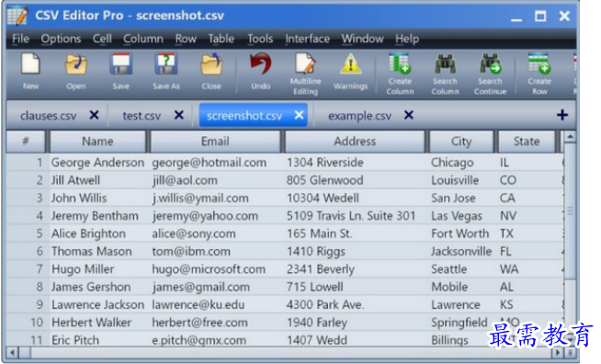The image size is (601, 364).
Task: Add a new tab with plus button
Action: (562, 115)
